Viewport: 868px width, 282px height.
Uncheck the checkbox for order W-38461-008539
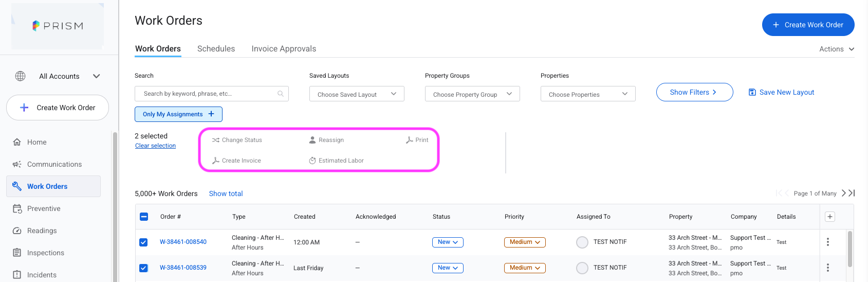point(143,268)
